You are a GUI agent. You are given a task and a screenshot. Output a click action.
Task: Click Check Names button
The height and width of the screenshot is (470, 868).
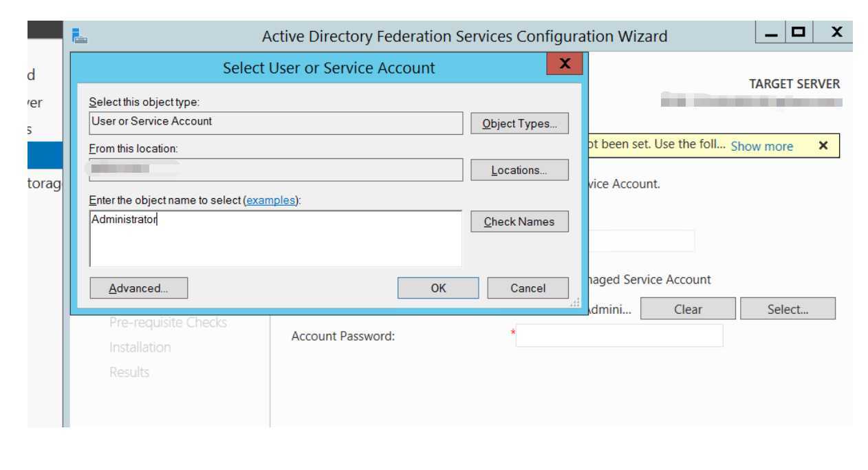519,222
